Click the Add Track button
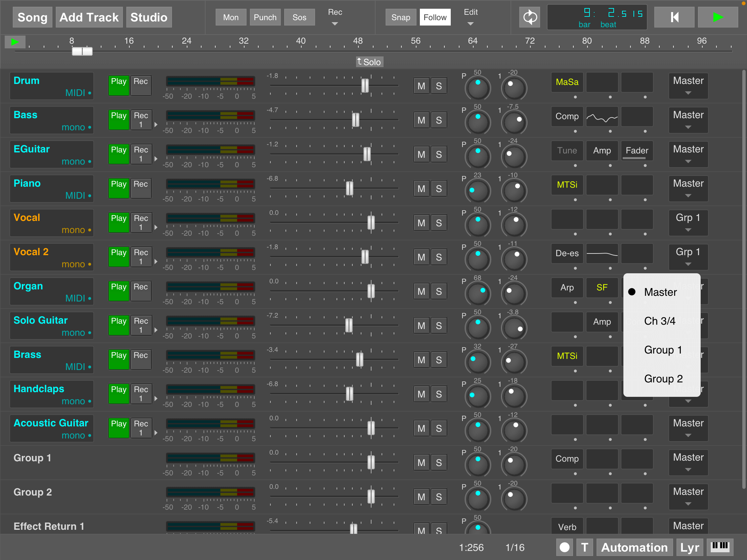 [89, 17]
